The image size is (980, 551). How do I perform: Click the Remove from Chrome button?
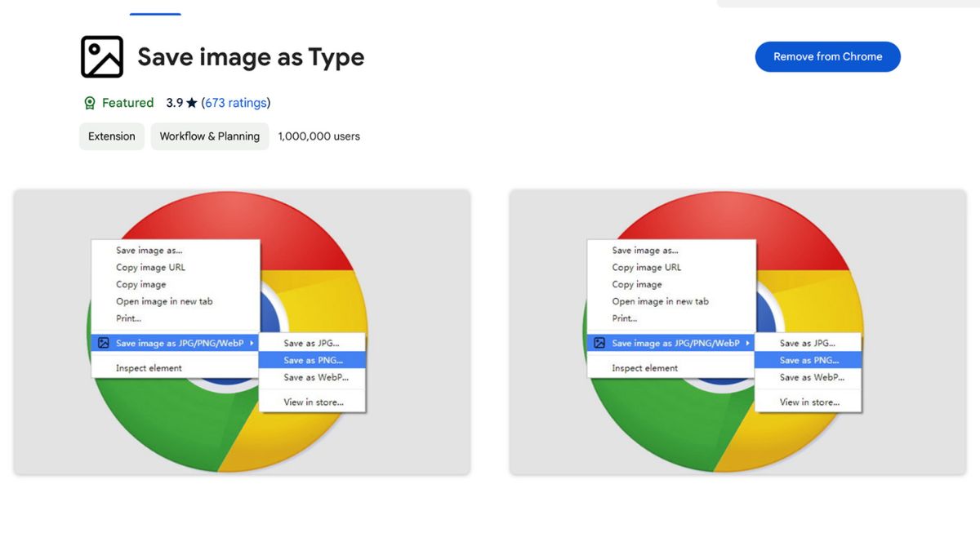pos(827,56)
